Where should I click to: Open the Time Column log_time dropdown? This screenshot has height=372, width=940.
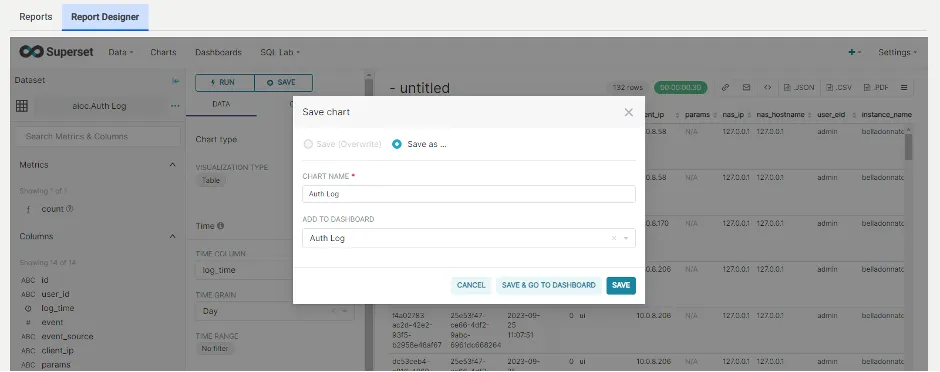[275, 270]
